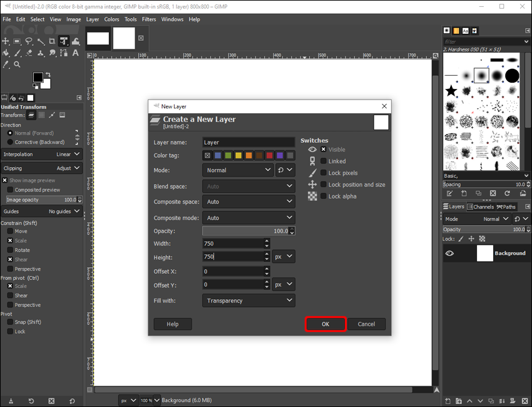Open the Filters menu
This screenshot has height=407, width=532.
(x=148, y=19)
